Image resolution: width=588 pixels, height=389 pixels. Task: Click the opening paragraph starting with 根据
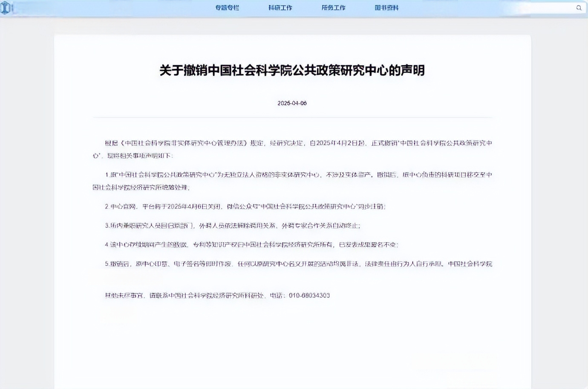click(x=292, y=149)
